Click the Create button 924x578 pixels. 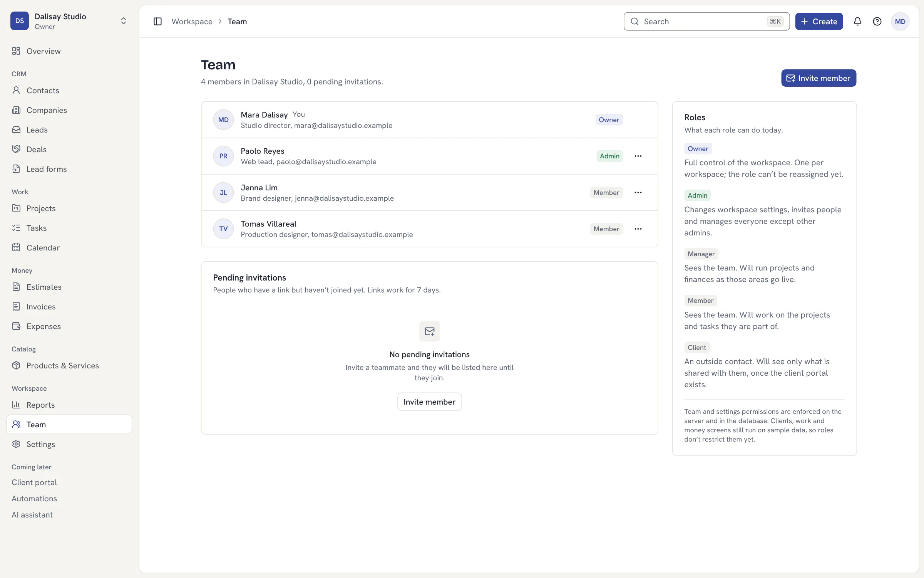tap(819, 22)
